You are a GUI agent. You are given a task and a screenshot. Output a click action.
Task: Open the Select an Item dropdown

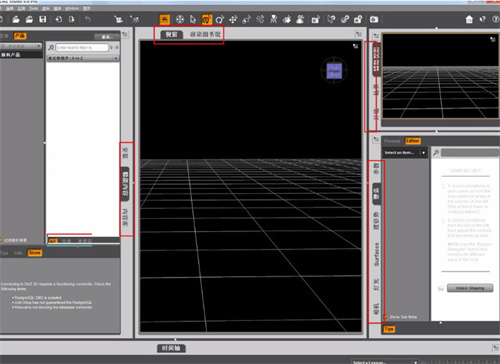click(x=405, y=153)
